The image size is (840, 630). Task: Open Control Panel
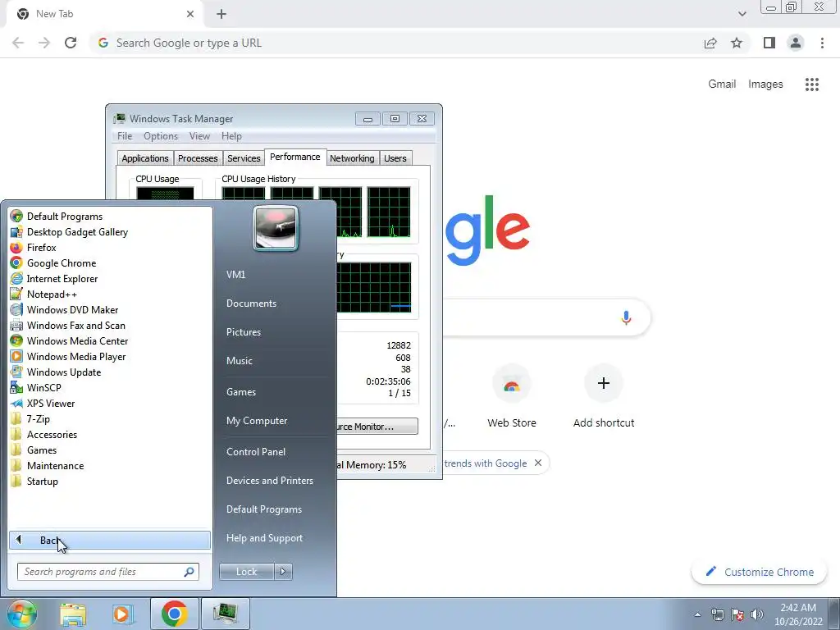click(256, 452)
